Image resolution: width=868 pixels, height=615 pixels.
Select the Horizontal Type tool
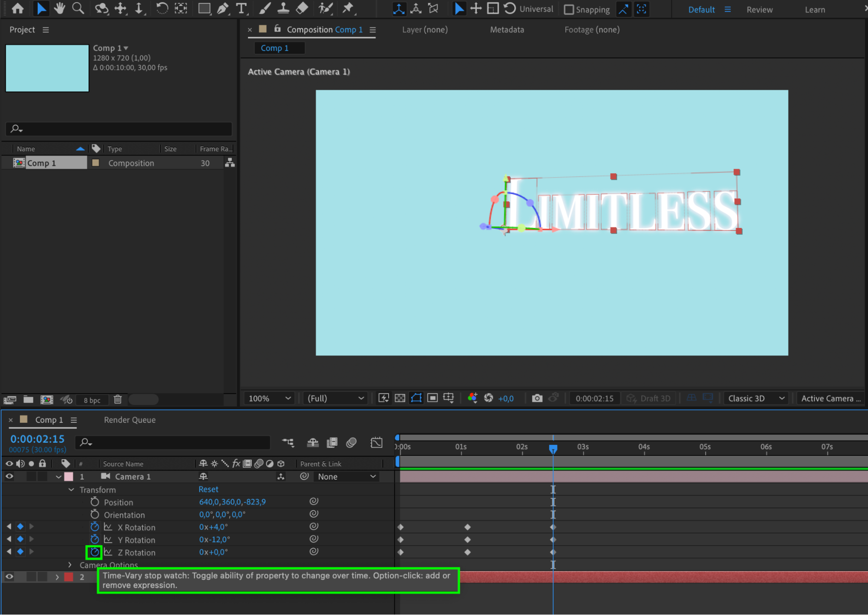click(241, 8)
